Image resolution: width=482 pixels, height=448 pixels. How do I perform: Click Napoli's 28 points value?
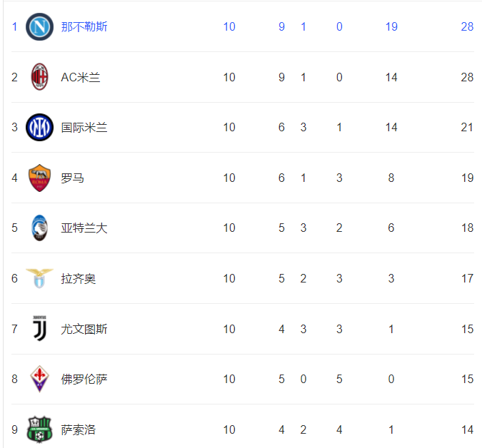[467, 26]
